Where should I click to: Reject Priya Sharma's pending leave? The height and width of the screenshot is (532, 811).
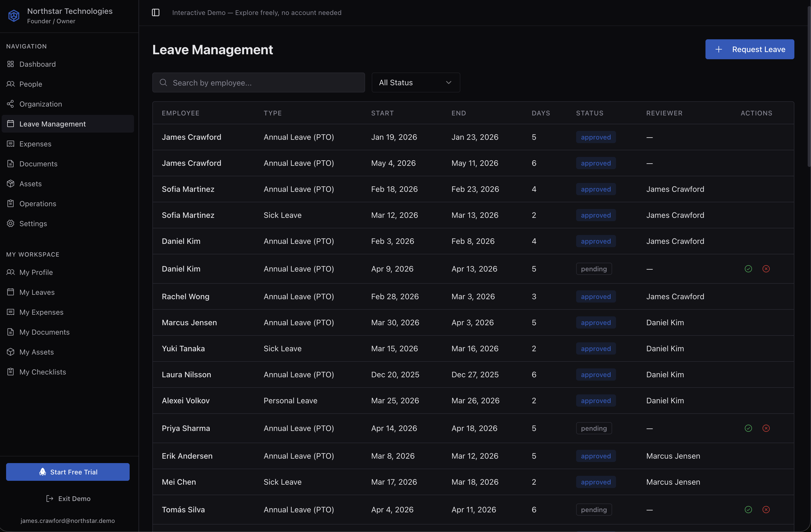coord(766,428)
